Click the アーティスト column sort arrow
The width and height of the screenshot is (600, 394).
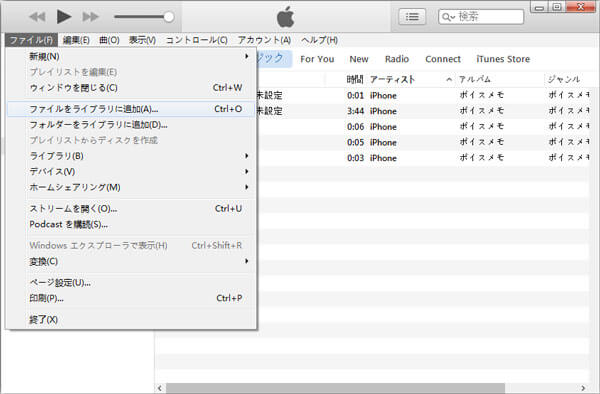449,80
